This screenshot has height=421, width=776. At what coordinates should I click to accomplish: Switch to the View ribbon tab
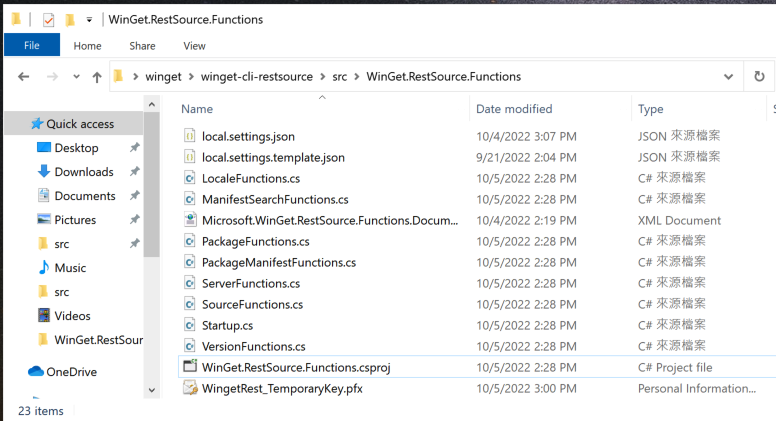point(194,46)
